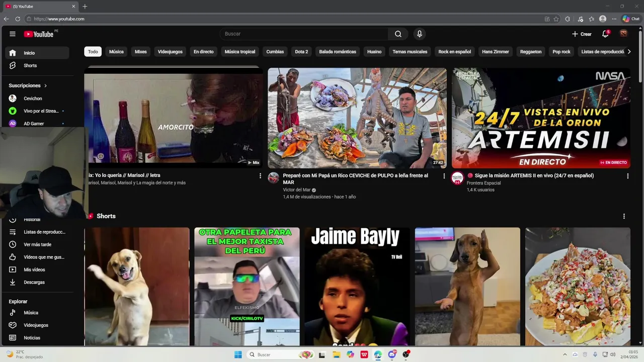Image resolution: width=644 pixels, height=362 pixels.
Task: Open Listas de reproducción in the sidebar
Action: tap(38, 232)
